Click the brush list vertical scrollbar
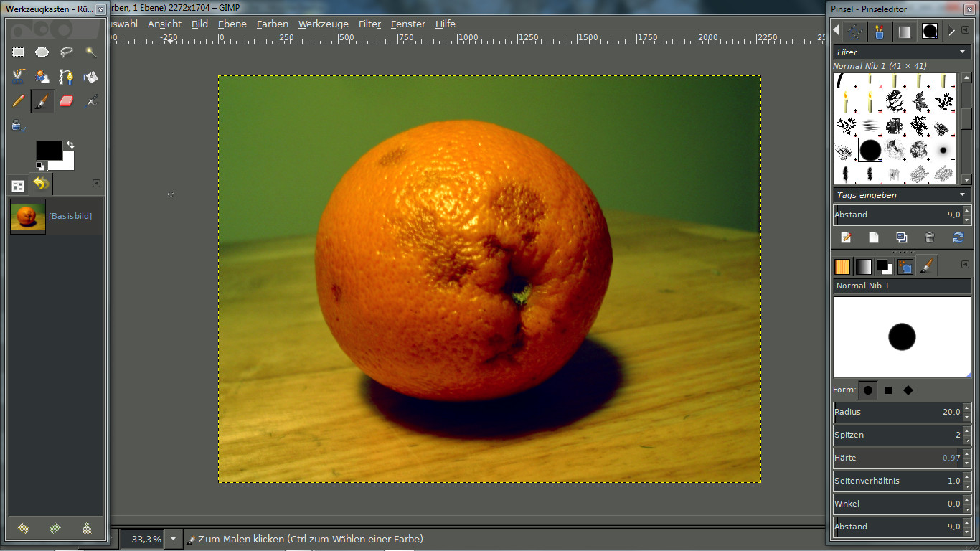This screenshot has height=551, width=980. click(966, 128)
